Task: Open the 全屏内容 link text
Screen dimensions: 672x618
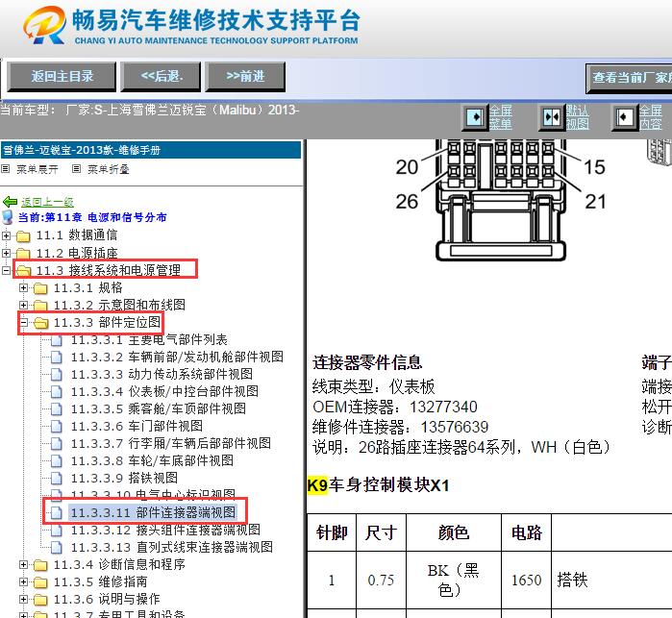Action: point(651,117)
